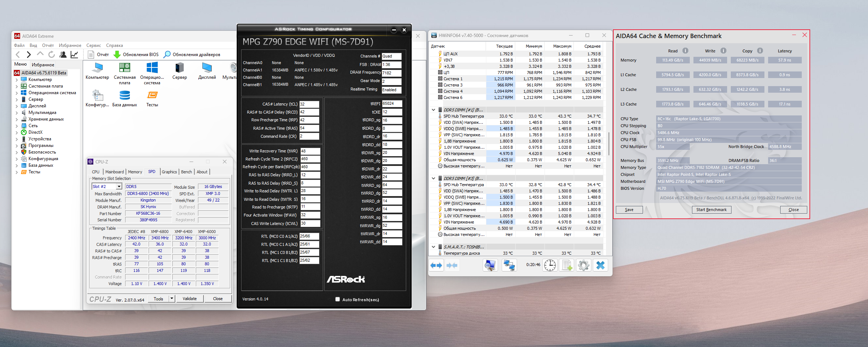Open the Сервер category icon
Image resolution: width=868 pixels, height=347 pixels.
point(180,71)
